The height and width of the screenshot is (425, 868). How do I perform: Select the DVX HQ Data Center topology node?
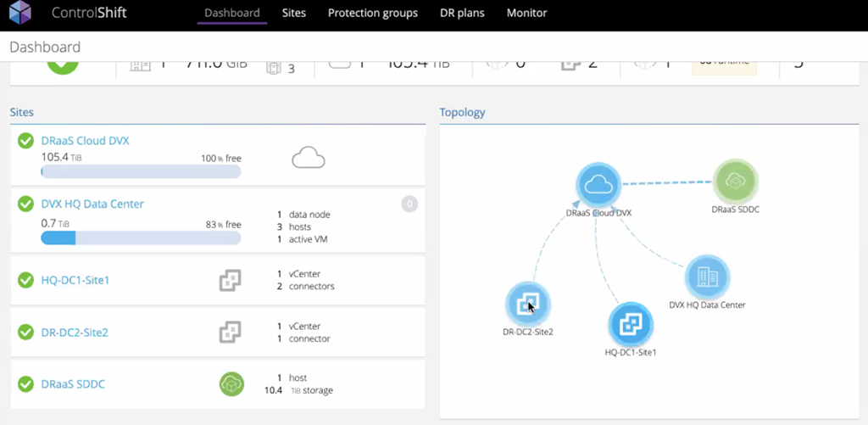[x=708, y=277]
